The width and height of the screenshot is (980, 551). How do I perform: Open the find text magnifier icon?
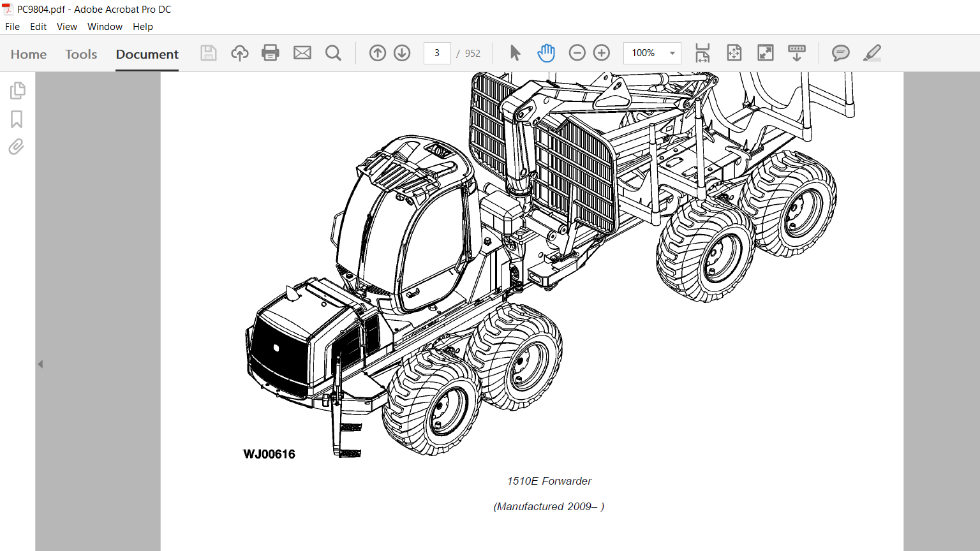[333, 53]
